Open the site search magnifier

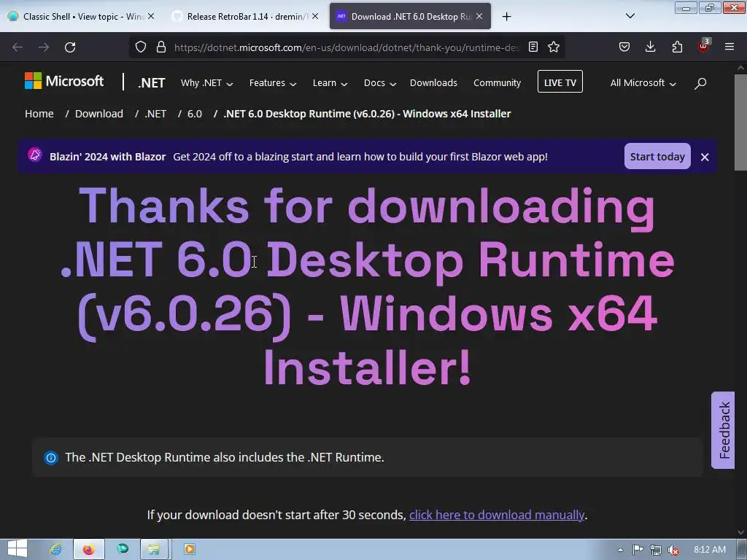point(700,83)
